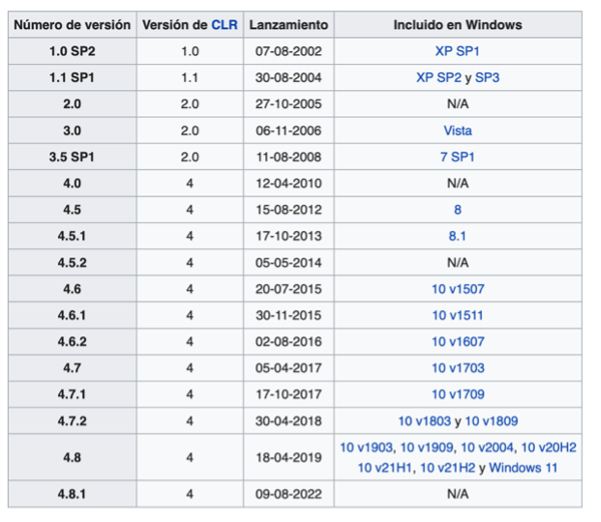Select the '4.8.1' version cell
Screen dimensions: 601x522
click(72, 494)
